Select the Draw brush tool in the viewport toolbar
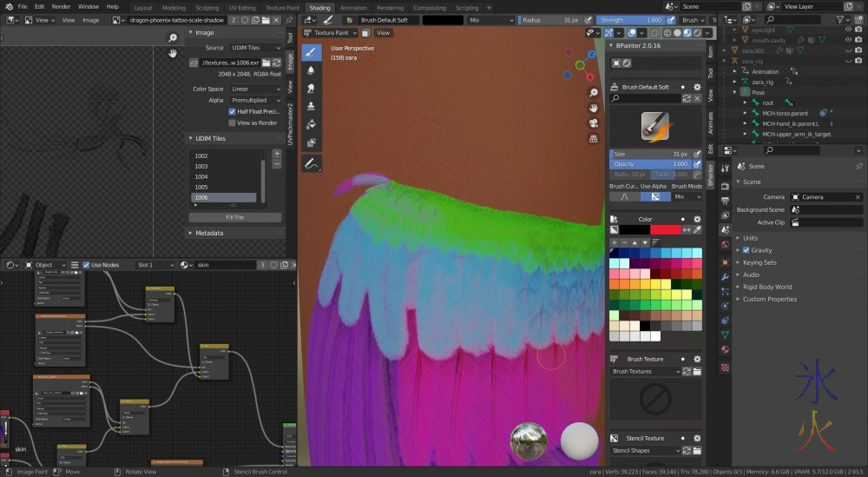 pyautogui.click(x=312, y=52)
